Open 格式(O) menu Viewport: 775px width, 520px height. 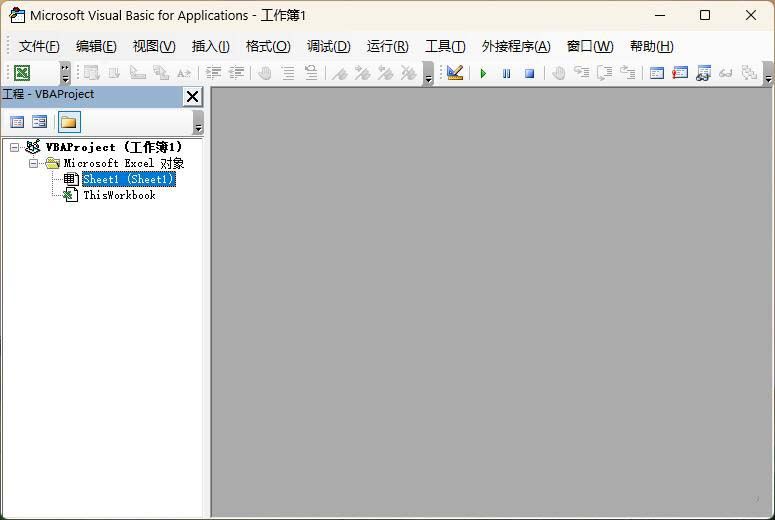(x=268, y=46)
